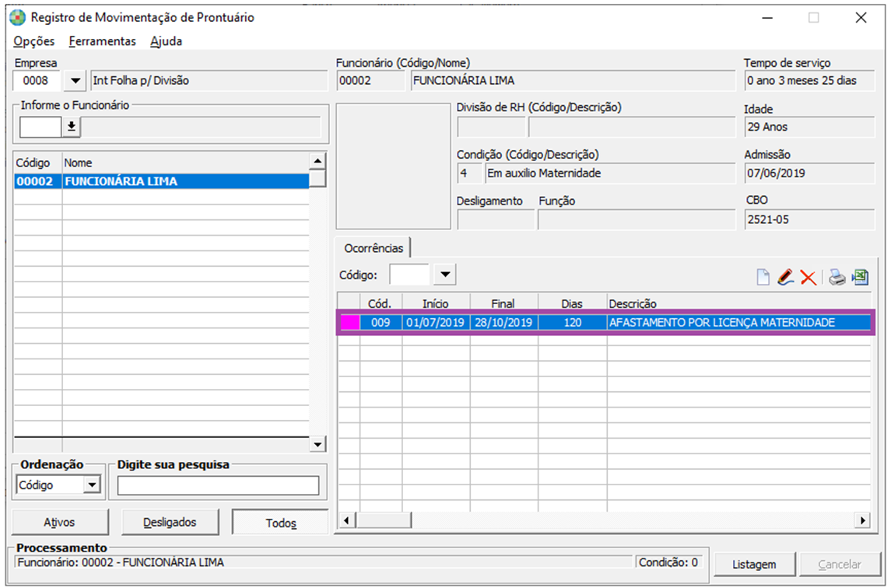Click the Início column header
This screenshot has width=891, height=588.
(x=435, y=304)
